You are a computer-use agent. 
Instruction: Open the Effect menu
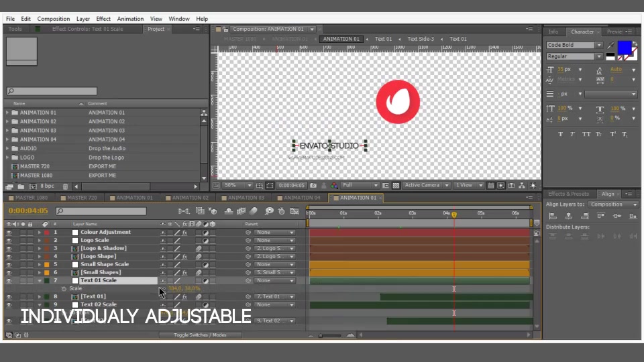click(x=103, y=19)
